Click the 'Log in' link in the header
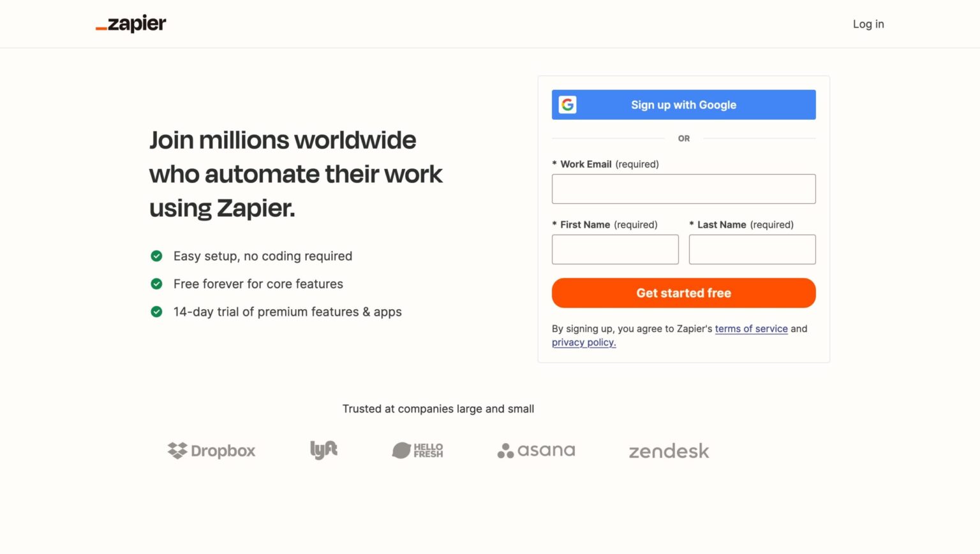 click(x=868, y=24)
